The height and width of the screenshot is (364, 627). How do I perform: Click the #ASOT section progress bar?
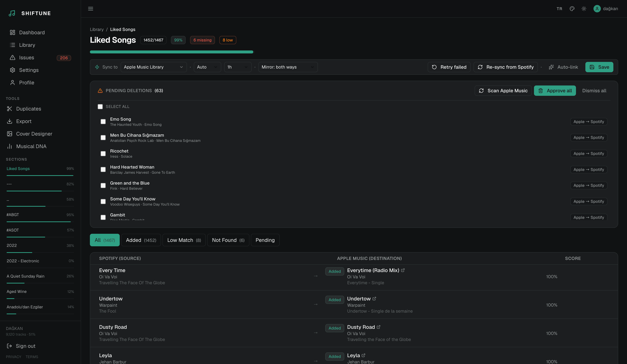pyautogui.click(x=40, y=237)
